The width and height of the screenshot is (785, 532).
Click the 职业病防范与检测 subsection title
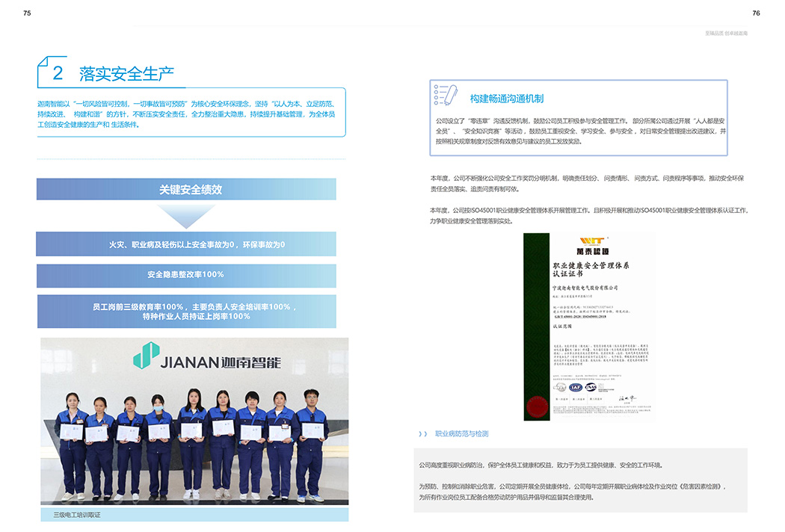coord(461,433)
